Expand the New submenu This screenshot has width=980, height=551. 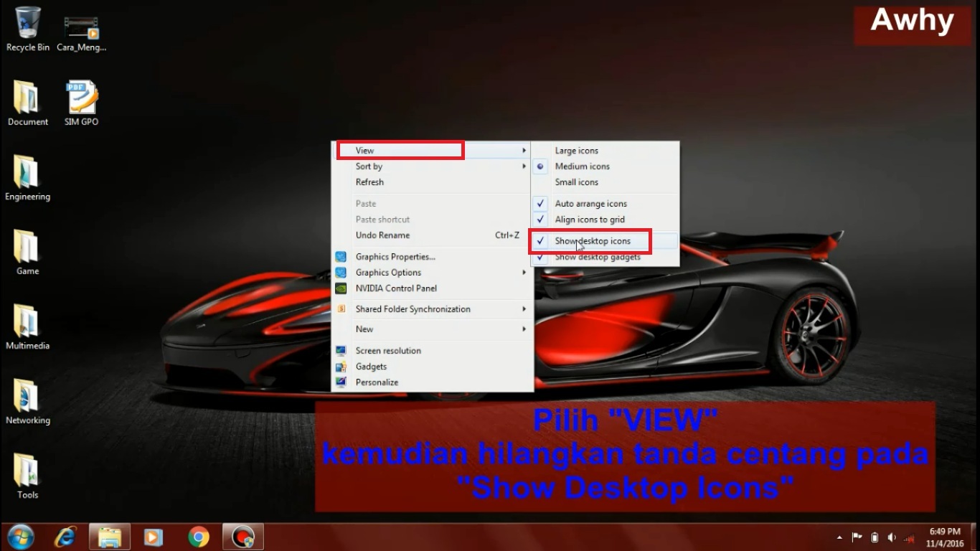coord(364,329)
